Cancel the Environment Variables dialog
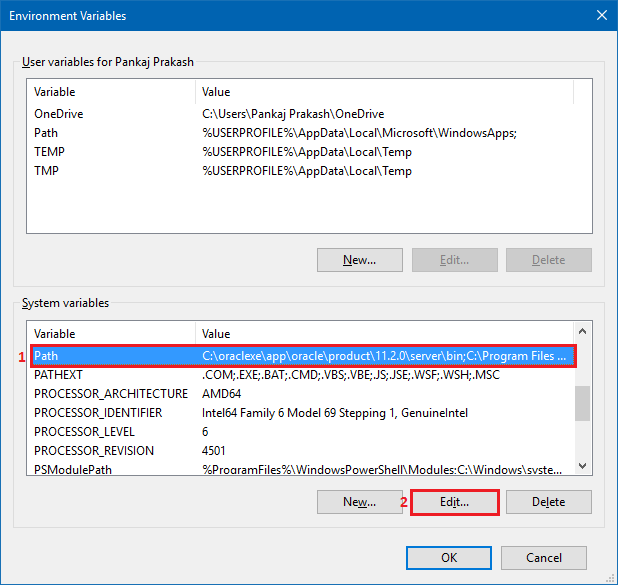Screen dimensions: 618x585 pos(544,558)
